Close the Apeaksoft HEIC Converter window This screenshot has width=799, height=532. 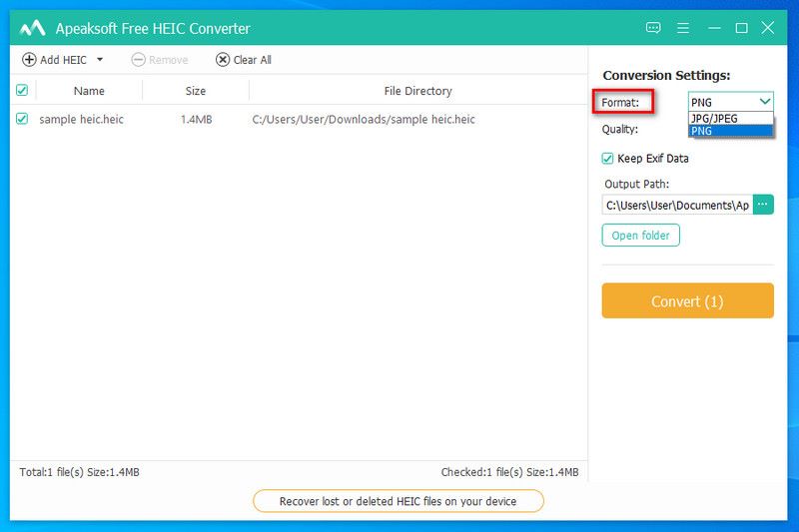767,28
